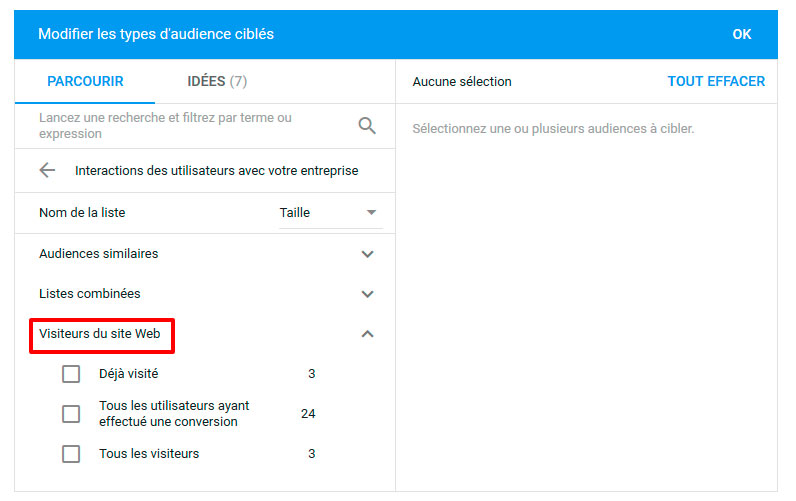Open the Taille sort dropdown
Image resolution: width=796 pixels, height=501 pixels.
[x=330, y=213]
